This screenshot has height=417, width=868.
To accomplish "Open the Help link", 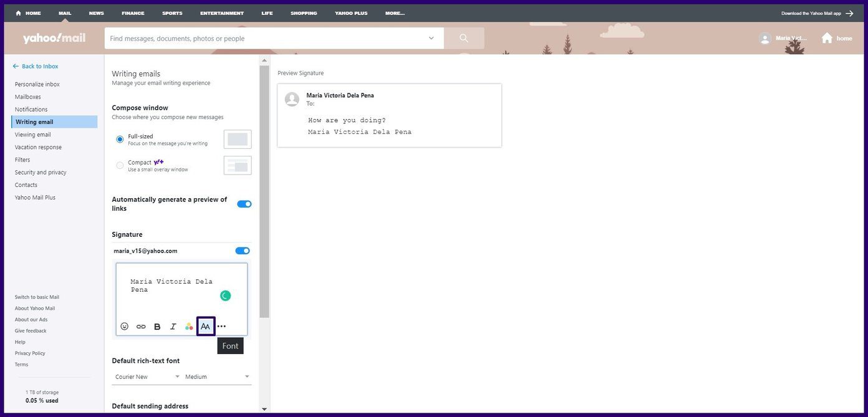I will click(x=20, y=342).
